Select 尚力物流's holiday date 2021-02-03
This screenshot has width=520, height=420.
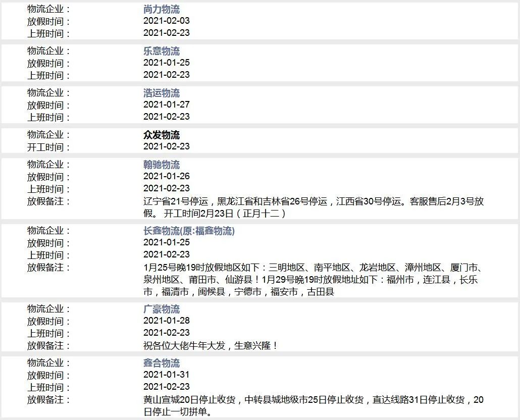(167, 21)
